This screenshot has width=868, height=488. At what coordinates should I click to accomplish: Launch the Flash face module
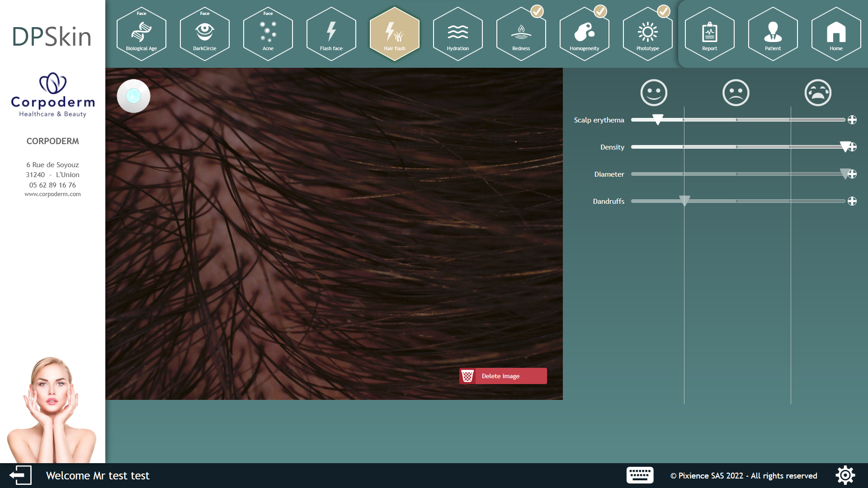pyautogui.click(x=331, y=34)
